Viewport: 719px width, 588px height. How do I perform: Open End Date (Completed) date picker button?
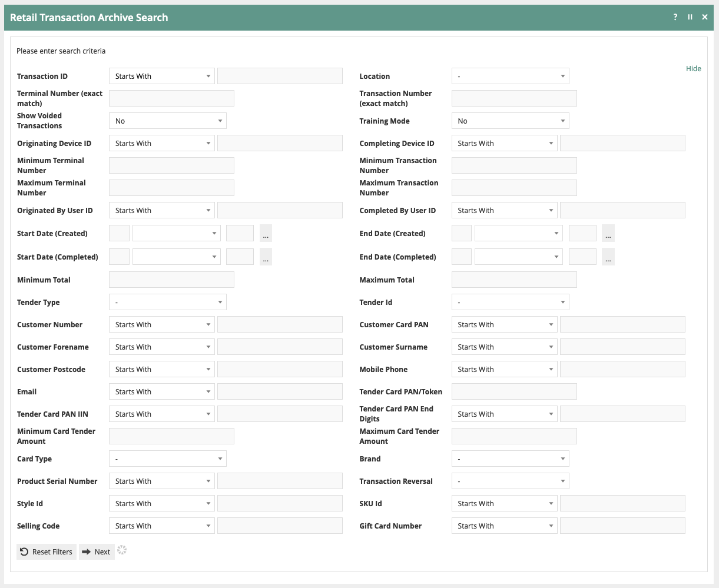(608, 257)
